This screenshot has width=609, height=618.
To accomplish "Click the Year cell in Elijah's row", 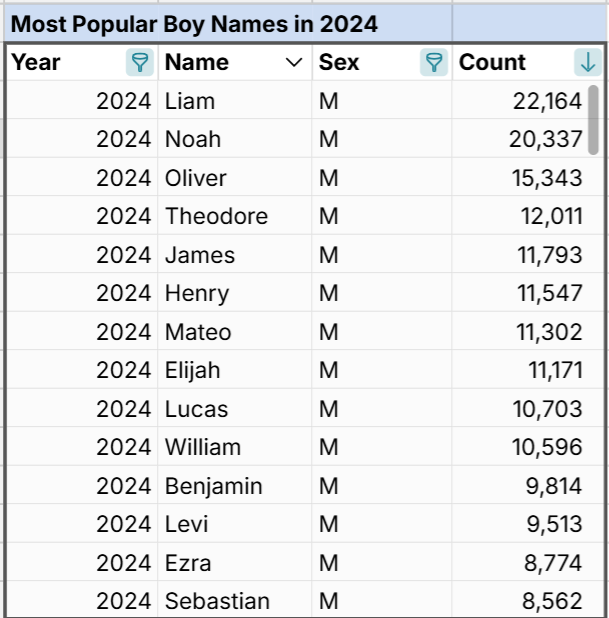I will (x=123, y=370).
